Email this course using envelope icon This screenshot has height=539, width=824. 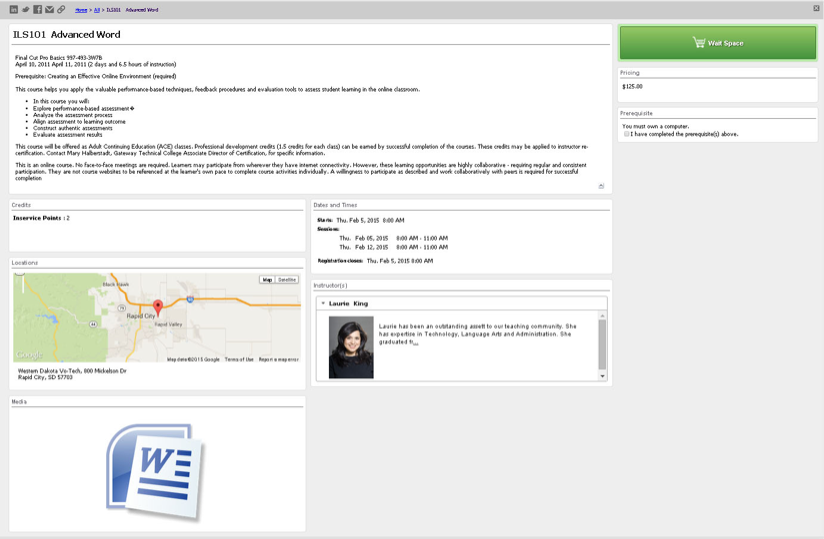tap(49, 9)
